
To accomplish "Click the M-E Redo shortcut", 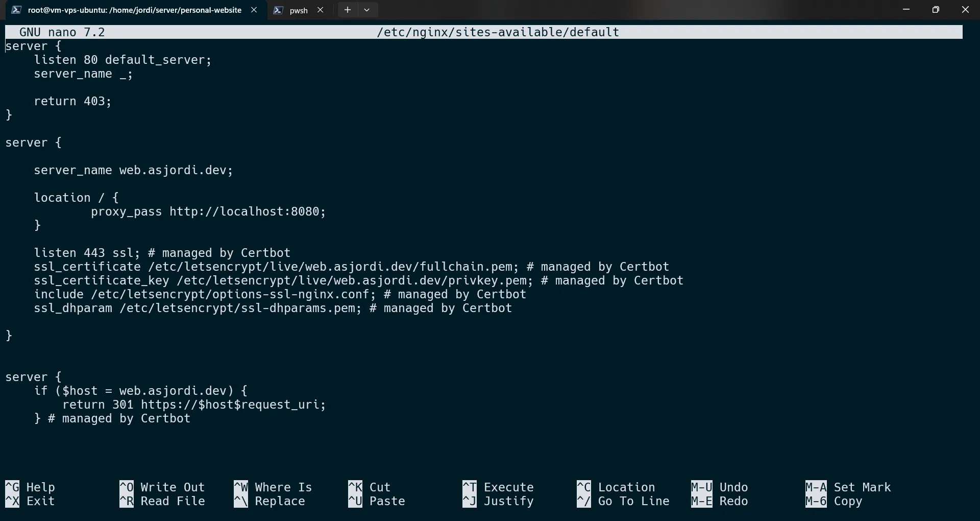I will pos(720,501).
